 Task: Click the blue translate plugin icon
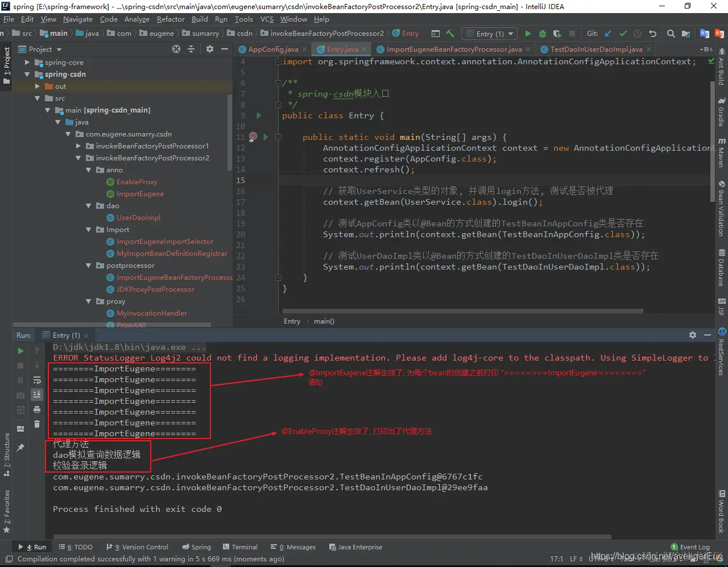coord(704,34)
